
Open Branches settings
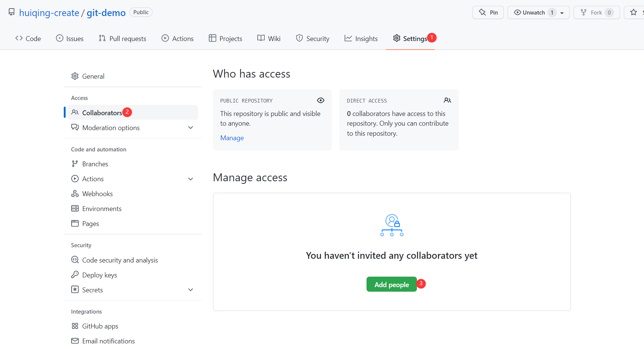[x=132, y=164]
